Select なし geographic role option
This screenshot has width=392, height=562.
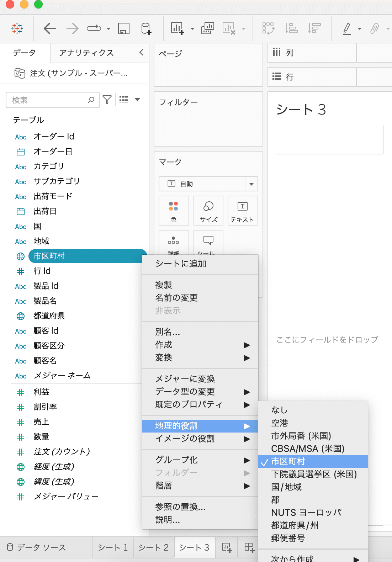(x=313, y=410)
